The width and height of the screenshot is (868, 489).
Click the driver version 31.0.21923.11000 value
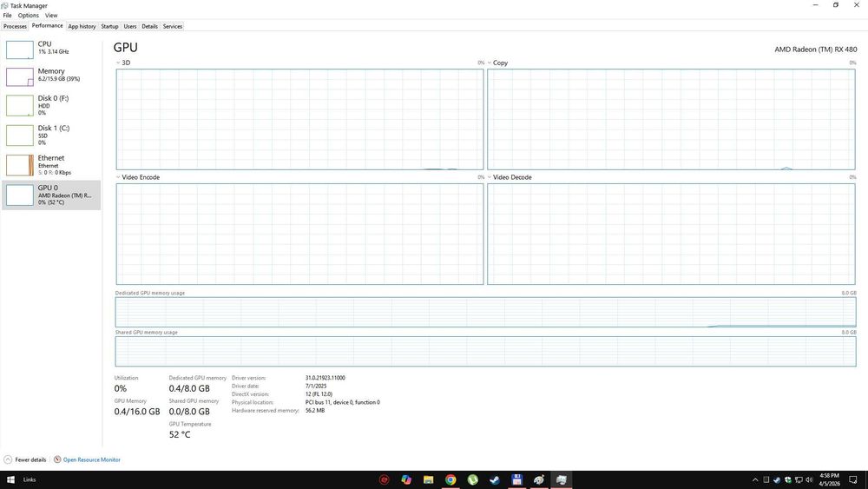(x=325, y=378)
